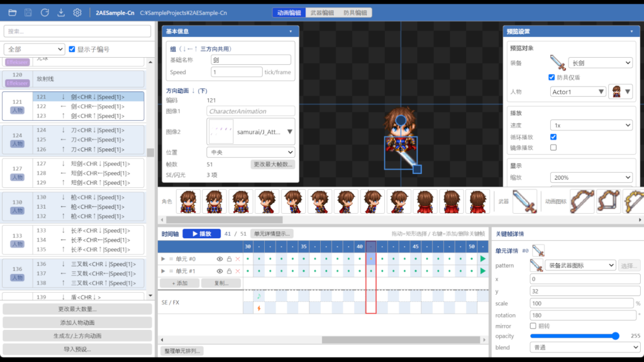Open 装备 长剑 dropdown
644x362 pixels.
tap(600, 63)
